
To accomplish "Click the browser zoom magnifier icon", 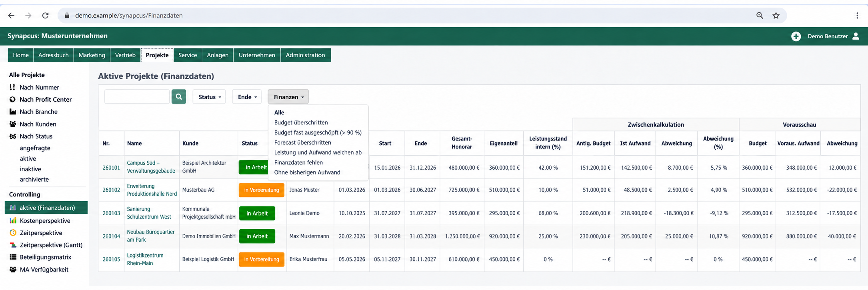I will point(760,16).
